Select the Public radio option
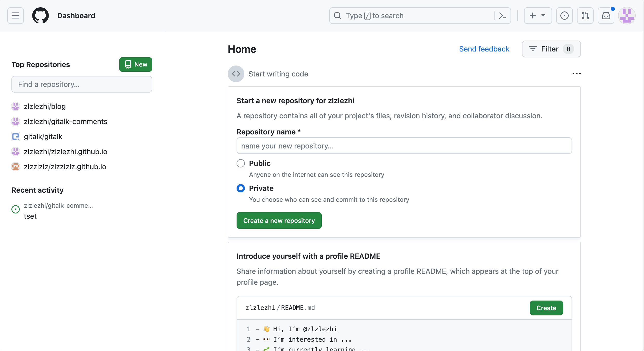Screen dimensions: 644x351 point(241,163)
